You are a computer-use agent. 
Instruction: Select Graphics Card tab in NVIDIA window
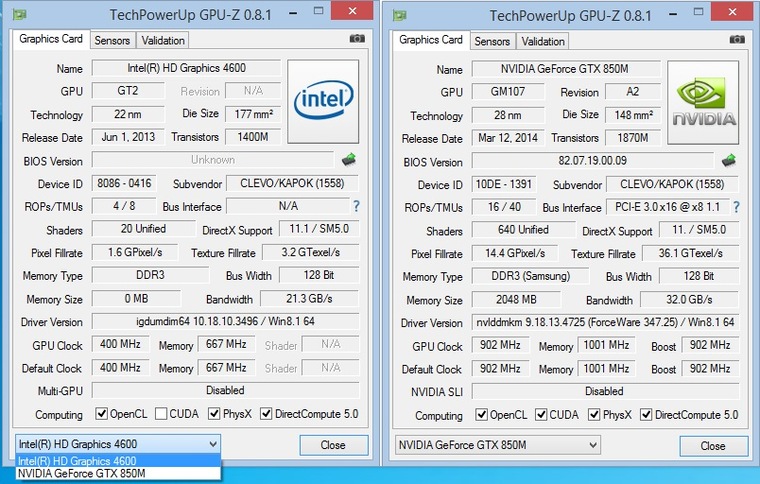coord(431,40)
